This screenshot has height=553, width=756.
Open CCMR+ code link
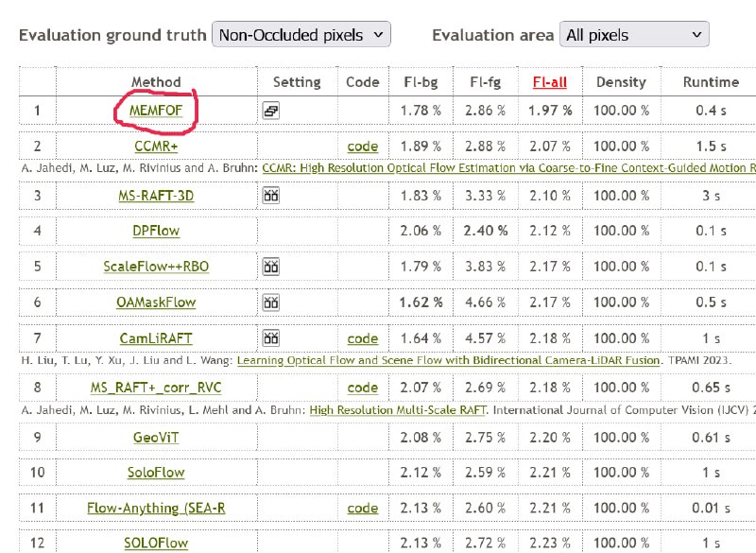click(x=363, y=147)
